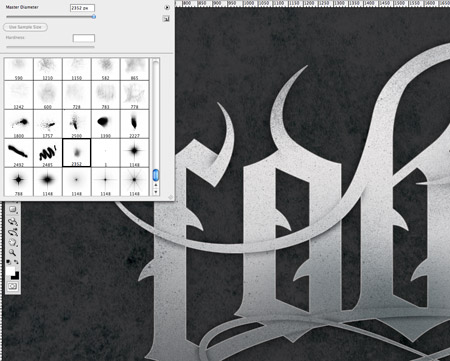Click the Master Diameter value field
Viewport: 450px width, 361px height.
pos(82,8)
